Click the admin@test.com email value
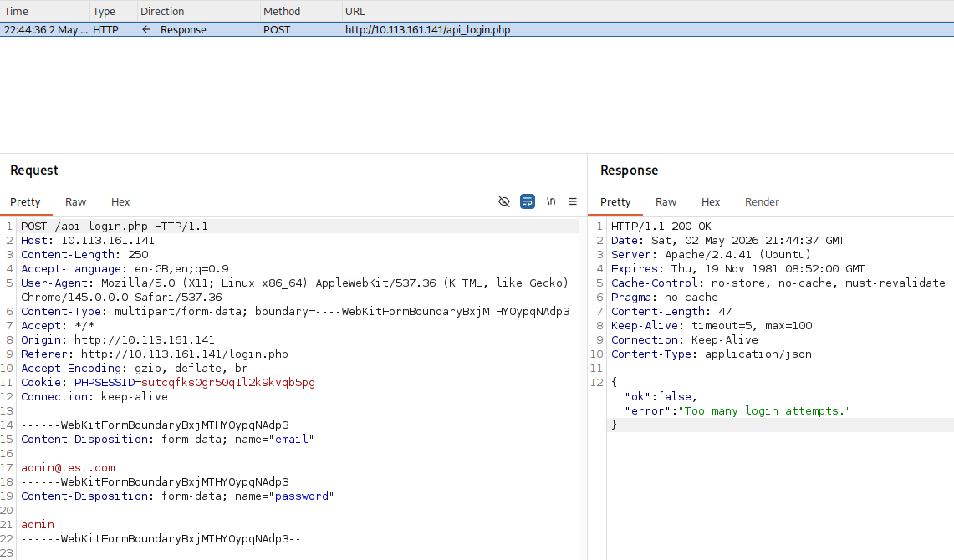954x560 pixels. click(69, 467)
